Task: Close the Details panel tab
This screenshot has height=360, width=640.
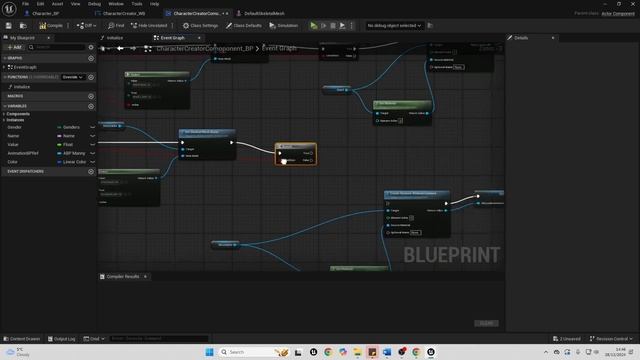Action: coord(553,38)
